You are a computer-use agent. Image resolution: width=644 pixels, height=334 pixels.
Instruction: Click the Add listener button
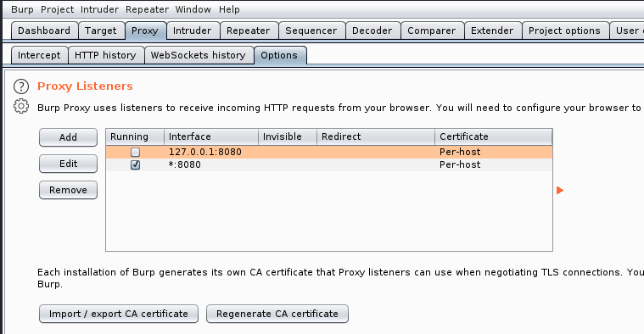(x=68, y=137)
